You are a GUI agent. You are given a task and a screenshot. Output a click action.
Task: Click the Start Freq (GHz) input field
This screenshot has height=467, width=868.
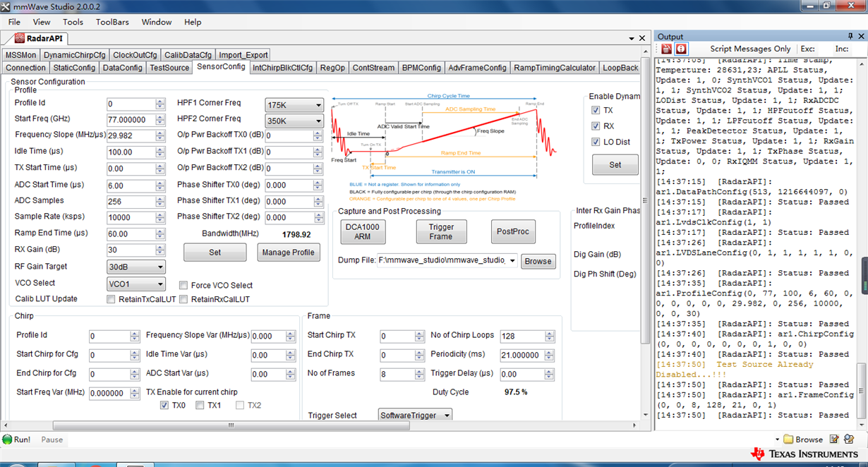[131, 120]
